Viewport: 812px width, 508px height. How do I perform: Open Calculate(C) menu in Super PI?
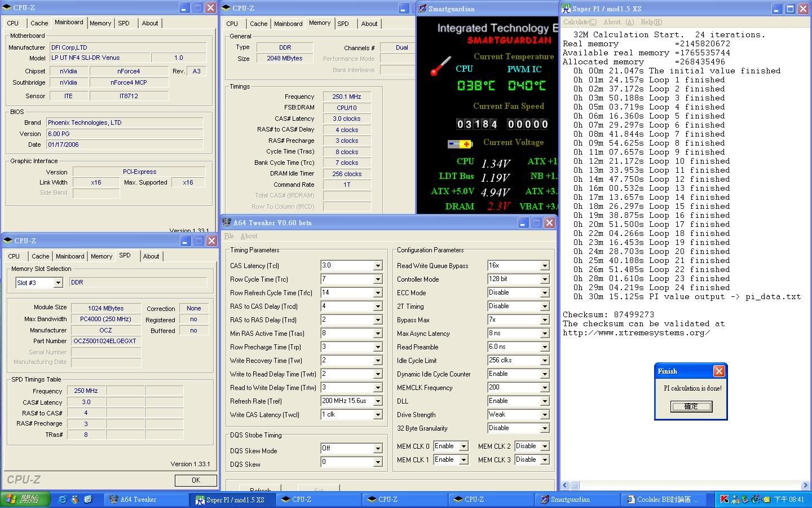(580, 22)
